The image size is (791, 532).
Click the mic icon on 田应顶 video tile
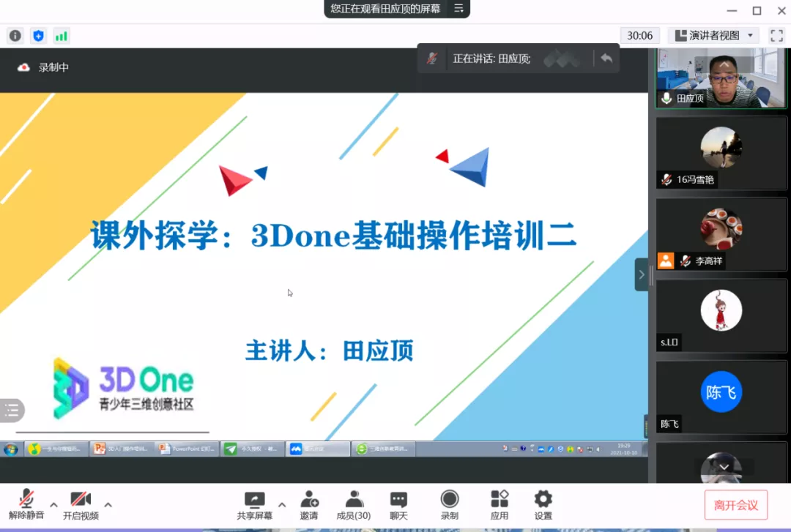666,98
